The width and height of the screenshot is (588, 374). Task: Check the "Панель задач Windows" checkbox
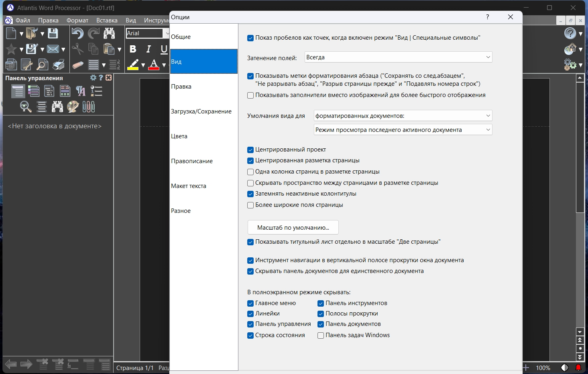point(321,336)
